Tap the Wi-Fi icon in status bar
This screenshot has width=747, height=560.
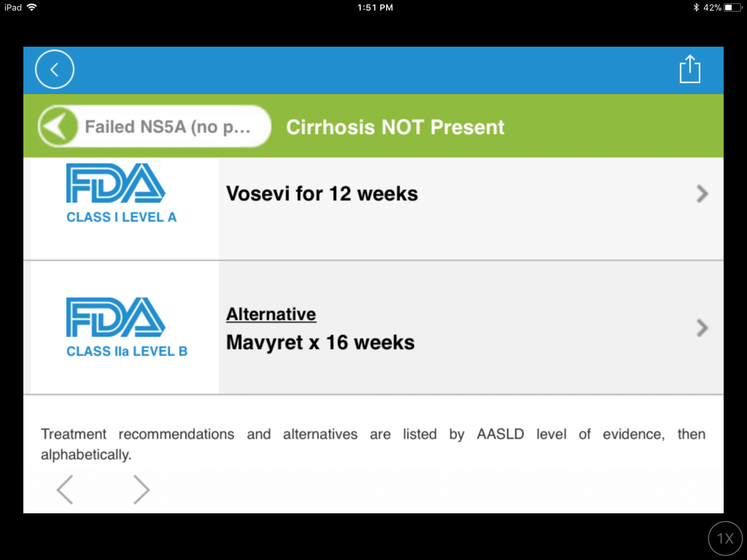click(x=32, y=7)
